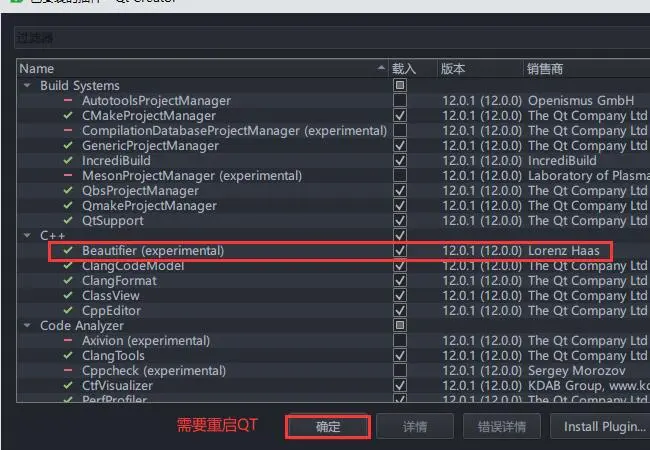Click the status icon next to ClangFormat
This screenshot has width=650, height=450.
coord(68,281)
